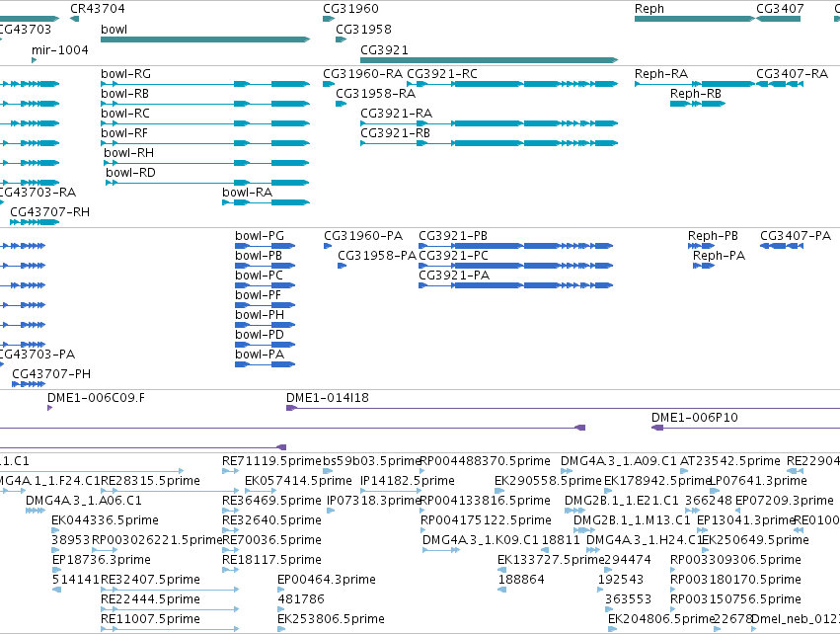The height and width of the screenshot is (634, 840).
Task: Click the Reph-RB transcript
Action: pos(698,104)
